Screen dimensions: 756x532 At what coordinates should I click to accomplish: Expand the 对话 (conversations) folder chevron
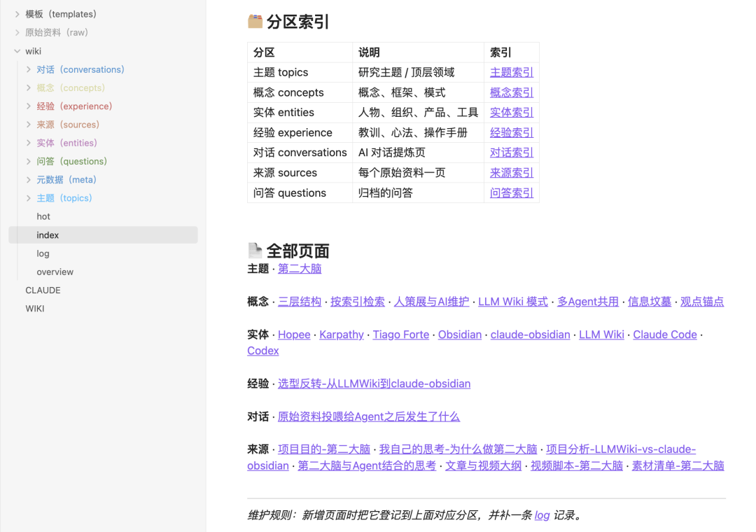pyautogui.click(x=29, y=69)
